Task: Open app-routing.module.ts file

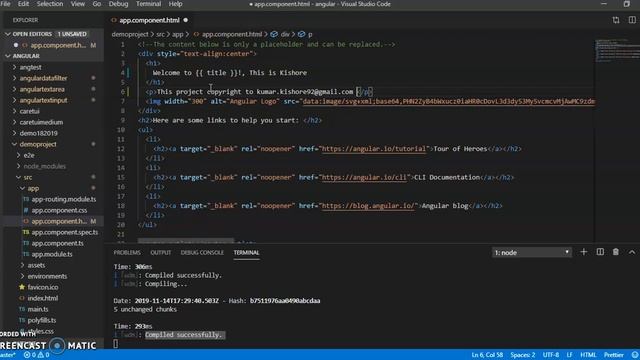Action: [x=64, y=199]
